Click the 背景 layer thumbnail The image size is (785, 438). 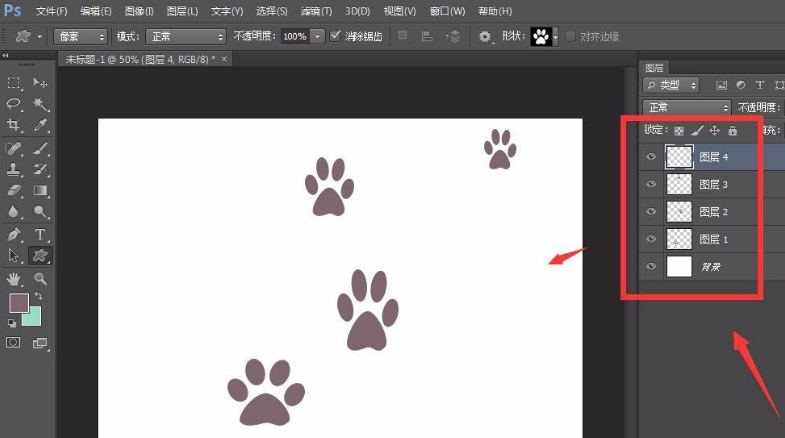pyautogui.click(x=679, y=266)
